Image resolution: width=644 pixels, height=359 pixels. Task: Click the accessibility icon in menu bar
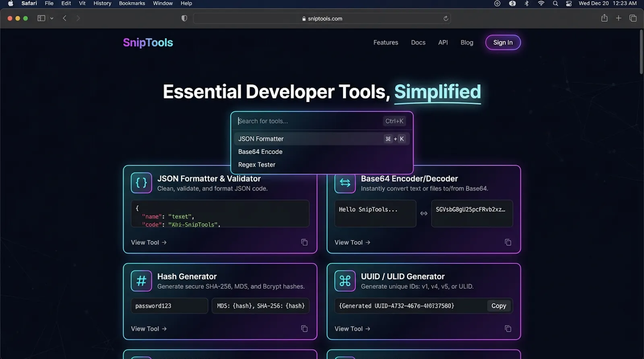tap(512, 3)
